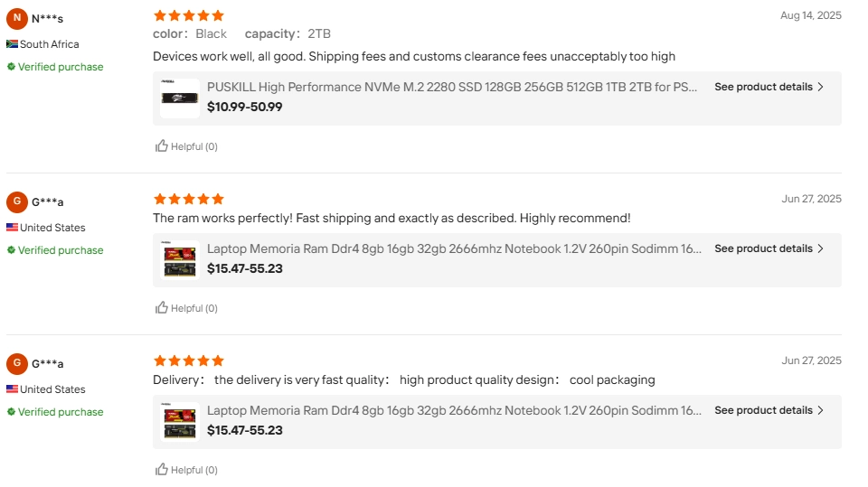
Task: Open the Laptop Memoria Ram title under the "Highly recommend" review
Action: click(x=454, y=248)
